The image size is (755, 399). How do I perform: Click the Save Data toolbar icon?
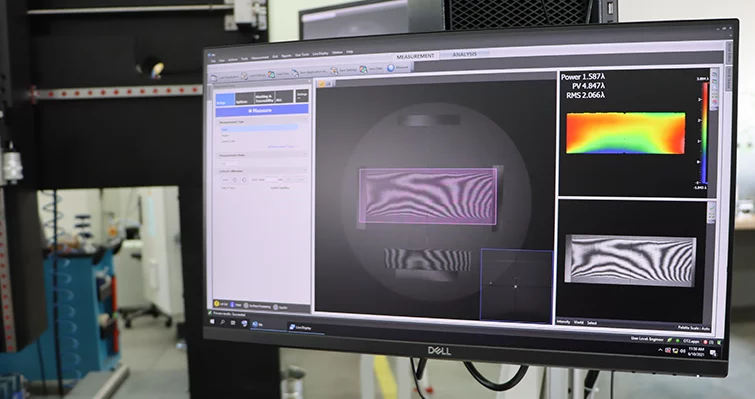(363, 70)
